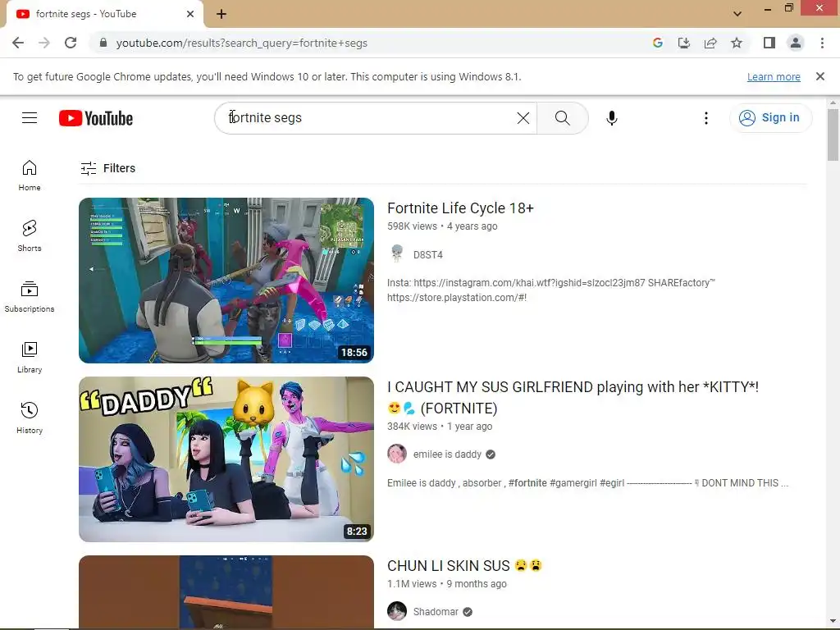Viewport: 840px width, 630px height.
Task: Click the D8ST4 channel avatar
Action: tap(397, 254)
